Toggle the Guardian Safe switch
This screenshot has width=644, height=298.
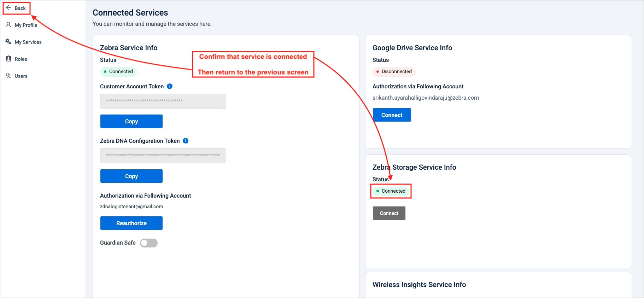(x=149, y=243)
